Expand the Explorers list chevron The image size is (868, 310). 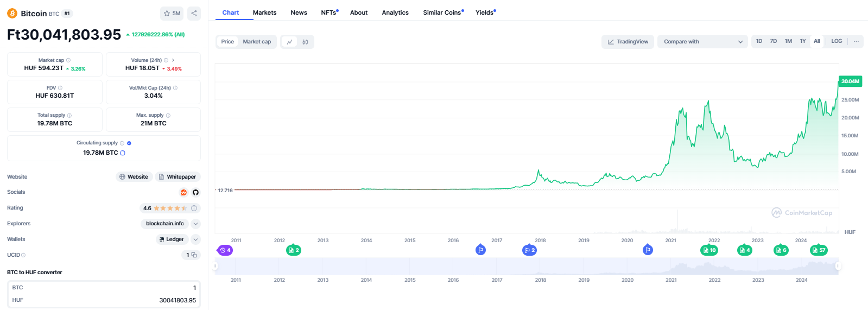(196, 224)
